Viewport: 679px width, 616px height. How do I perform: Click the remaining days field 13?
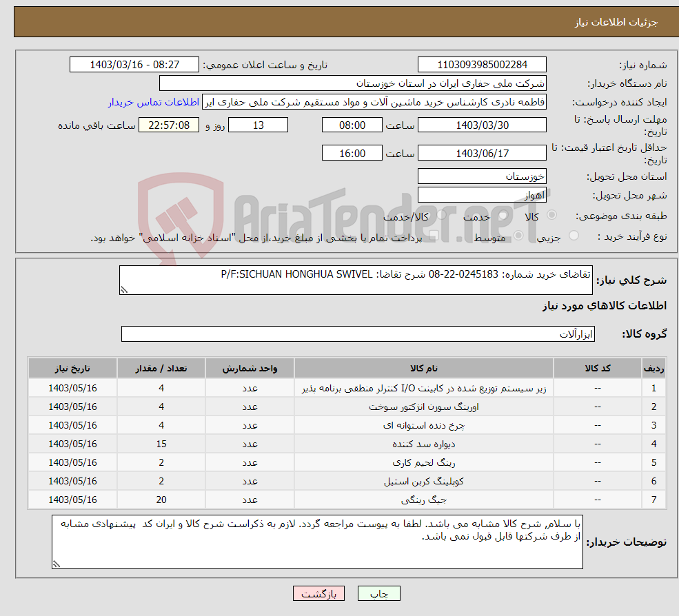(258, 125)
